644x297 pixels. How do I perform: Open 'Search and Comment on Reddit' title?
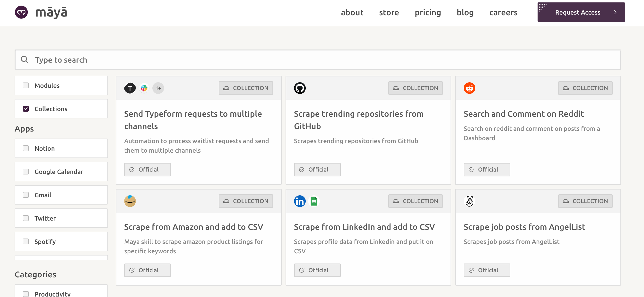(x=523, y=114)
